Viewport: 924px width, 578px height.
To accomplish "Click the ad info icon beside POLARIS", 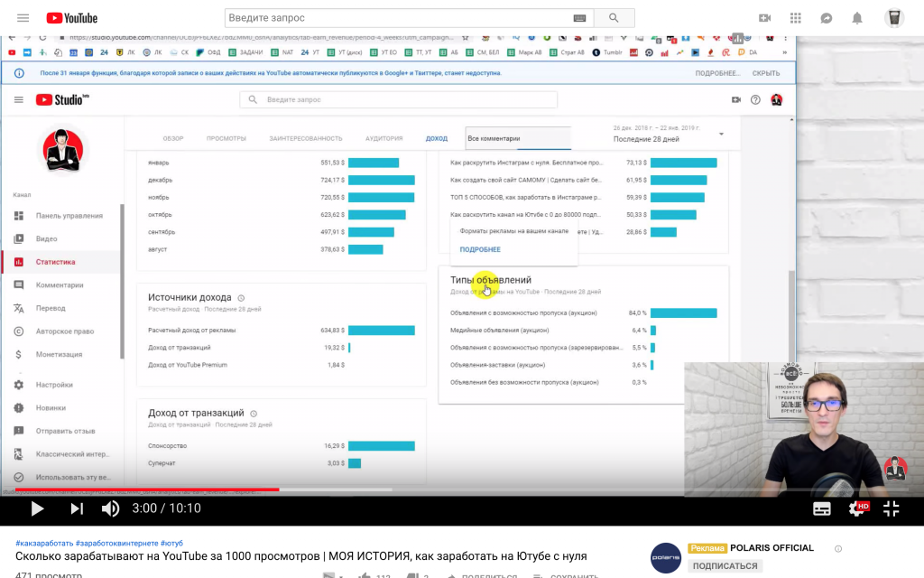I will [838, 548].
